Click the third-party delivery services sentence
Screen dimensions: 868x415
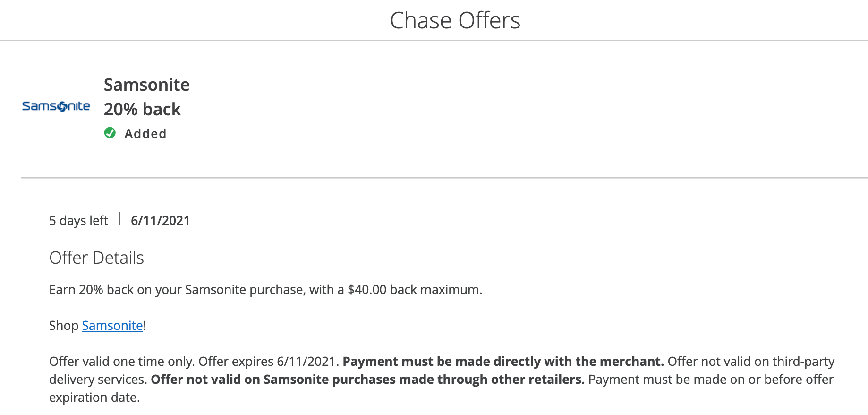(751, 362)
